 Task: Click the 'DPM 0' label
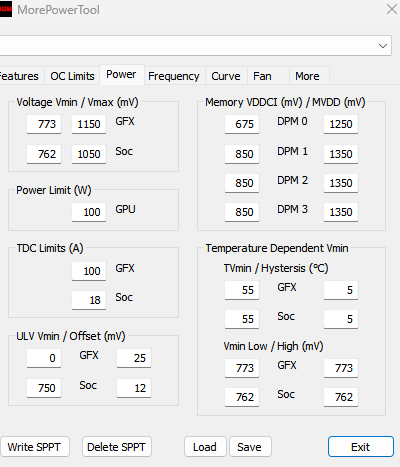292,121
